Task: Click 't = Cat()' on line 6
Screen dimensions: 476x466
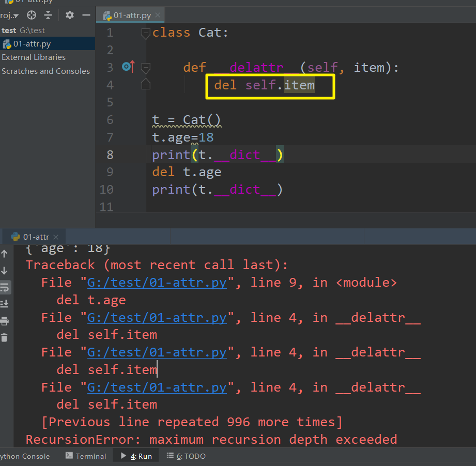Action: (x=186, y=120)
